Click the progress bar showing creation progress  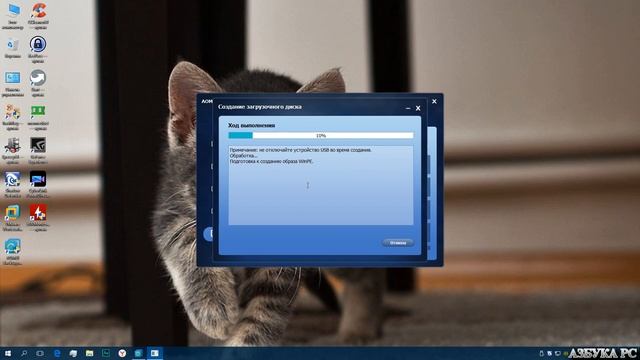(x=321, y=135)
